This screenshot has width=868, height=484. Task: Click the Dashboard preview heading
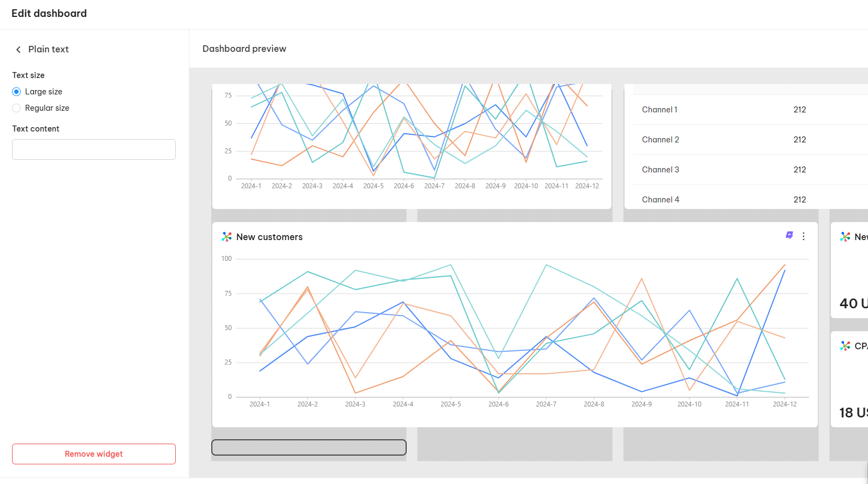click(x=244, y=49)
